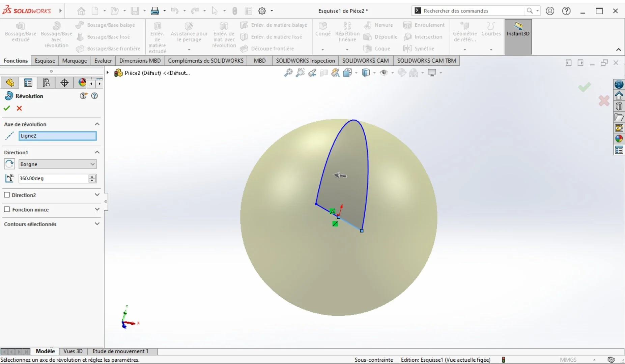Increment the 360.00deg angle value
The image size is (625, 364).
[x=92, y=176]
